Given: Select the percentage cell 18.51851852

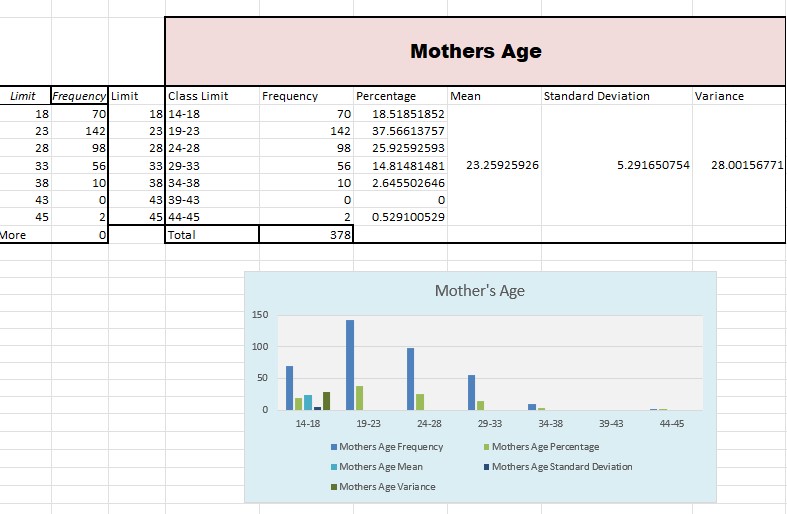Looking at the screenshot, I should click(x=400, y=114).
